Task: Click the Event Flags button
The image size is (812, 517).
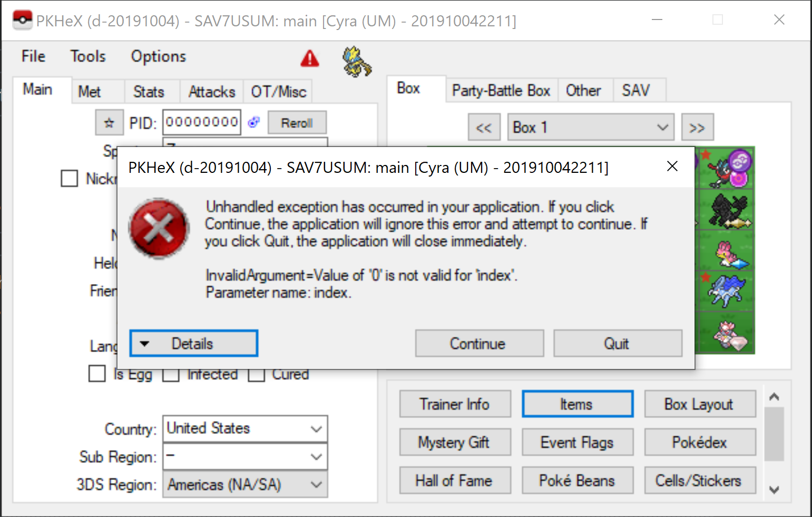Action: (x=578, y=442)
